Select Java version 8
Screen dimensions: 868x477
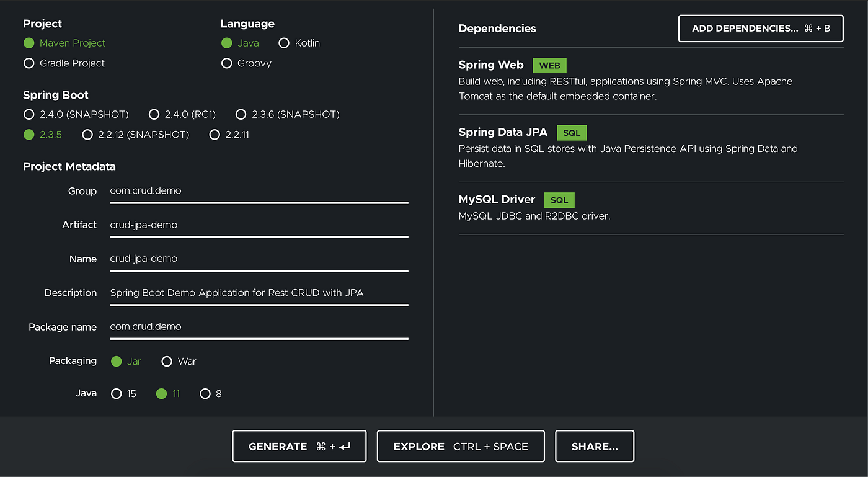point(211,394)
